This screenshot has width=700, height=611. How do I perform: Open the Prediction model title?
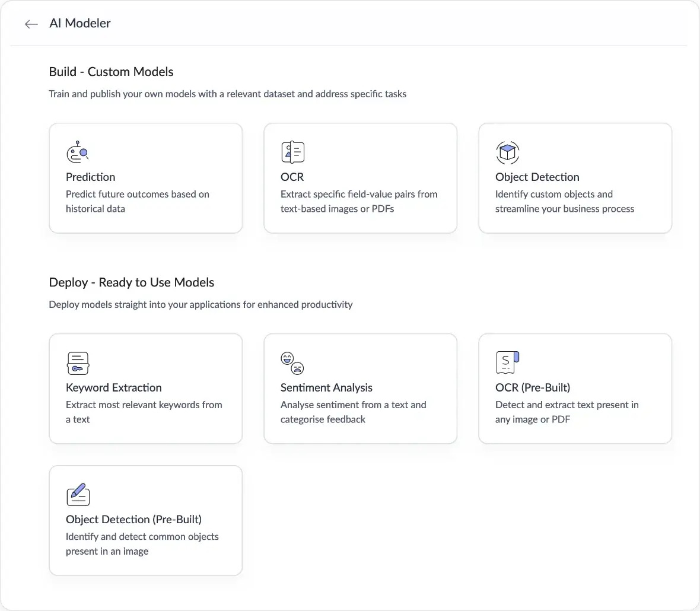pos(91,177)
